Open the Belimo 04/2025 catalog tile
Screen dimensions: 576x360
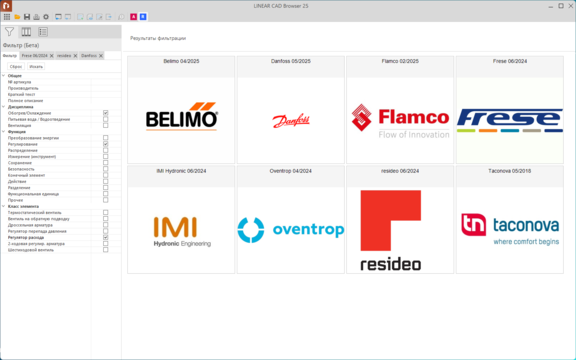(181, 109)
